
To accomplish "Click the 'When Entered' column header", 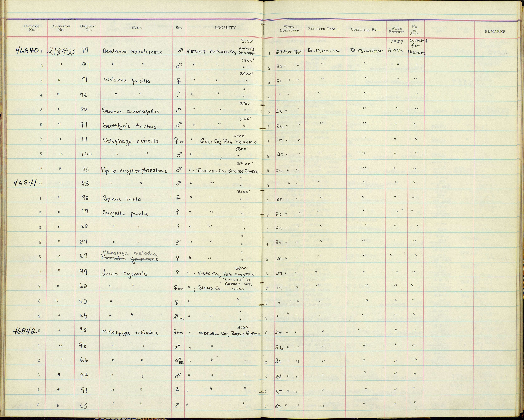I will [397, 30].
